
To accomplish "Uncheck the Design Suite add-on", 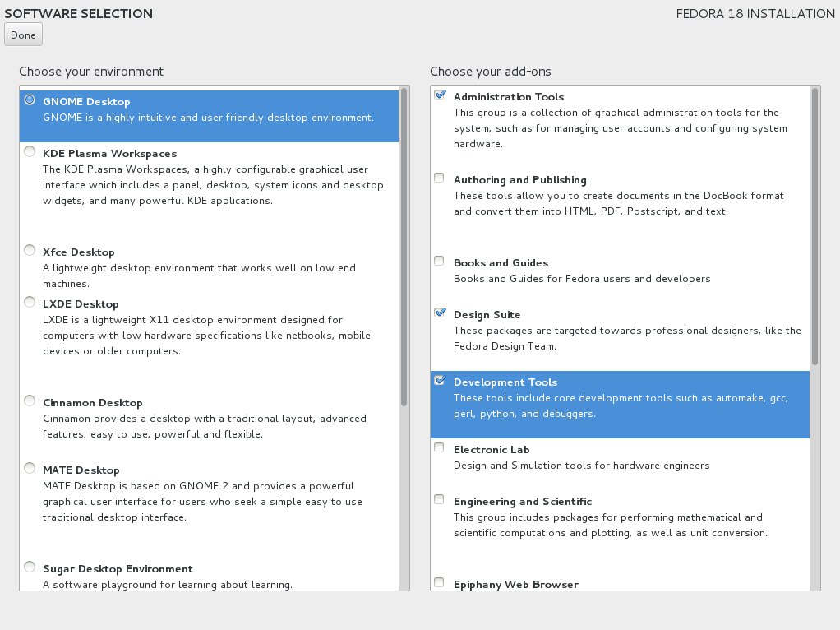I will (439, 313).
